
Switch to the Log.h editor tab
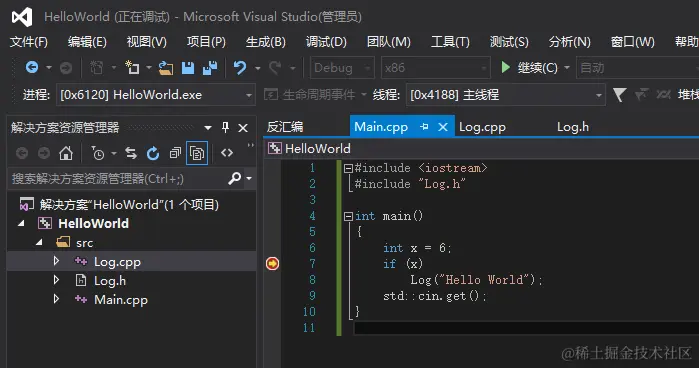pos(573,127)
